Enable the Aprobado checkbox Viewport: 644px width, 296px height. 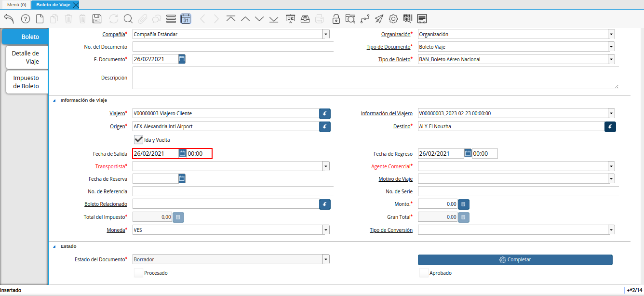click(424, 273)
